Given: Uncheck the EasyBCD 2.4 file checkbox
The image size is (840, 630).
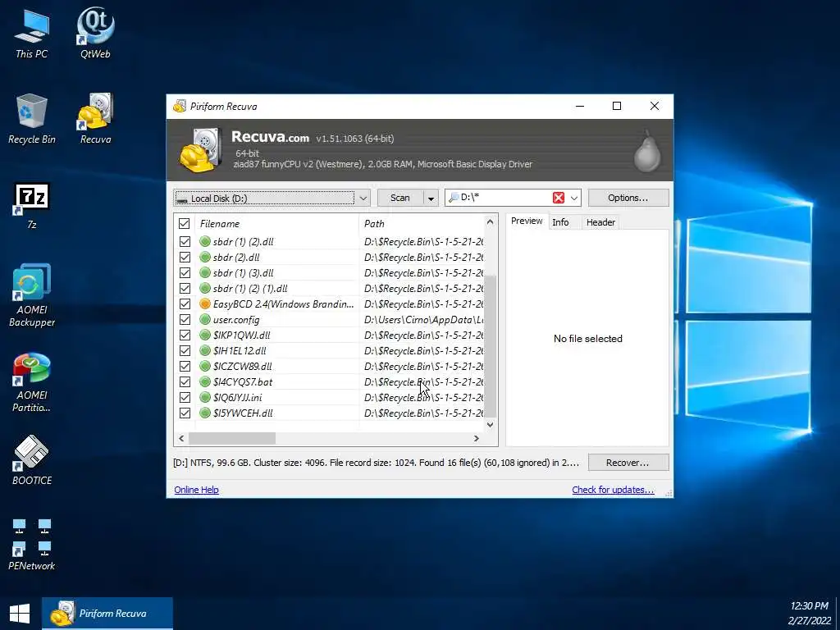Looking at the screenshot, I should [x=185, y=304].
